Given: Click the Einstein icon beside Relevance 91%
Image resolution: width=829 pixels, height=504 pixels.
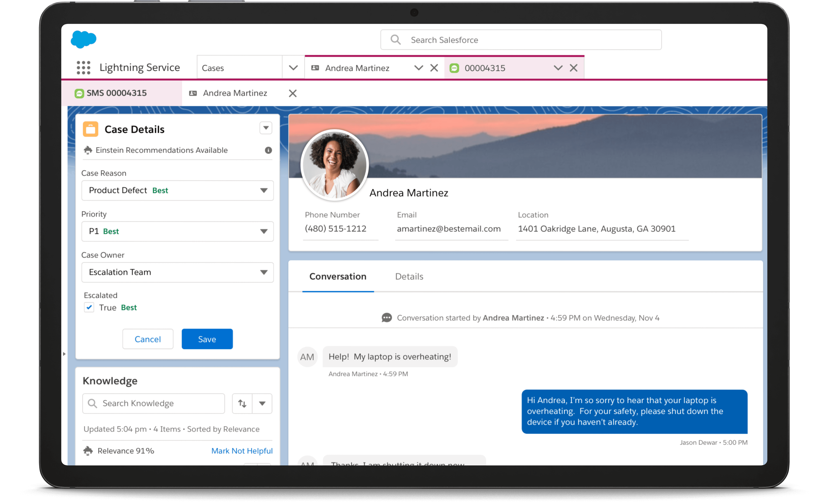Looking at the screenshot, I should click(88, 451).
